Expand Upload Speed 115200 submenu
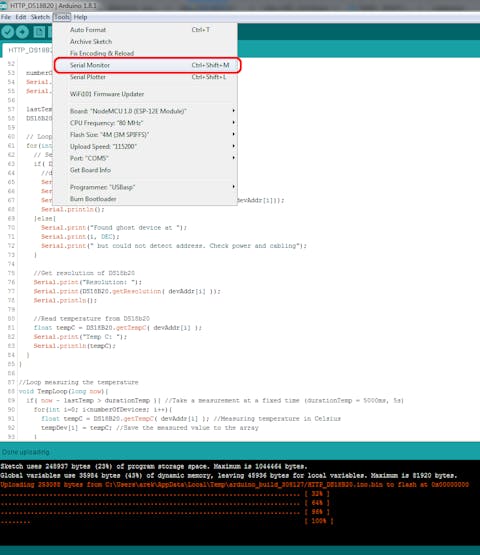Screen dimensions: 480x555 (x=145, y=146)
